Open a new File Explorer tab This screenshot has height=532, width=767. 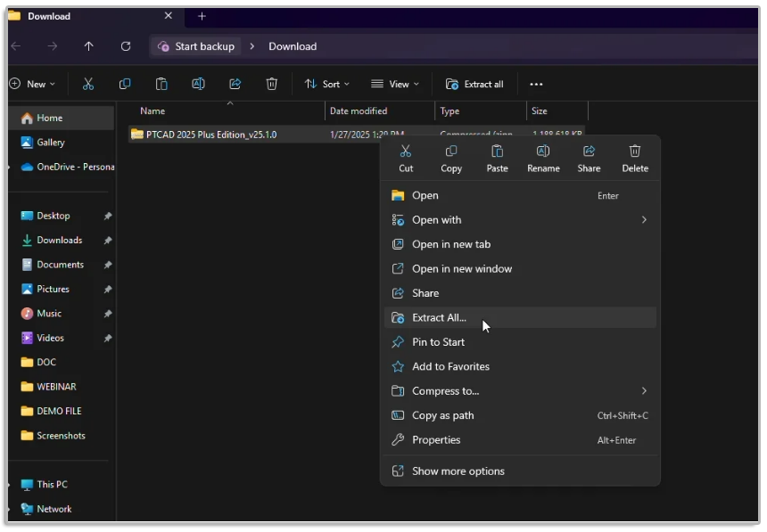[202, 16]
